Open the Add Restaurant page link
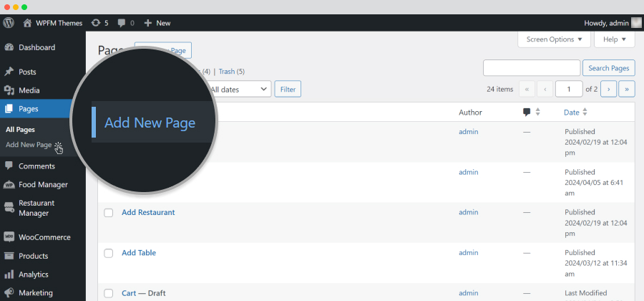The width and height of the screenshot is (644, 301). (148, 212)
